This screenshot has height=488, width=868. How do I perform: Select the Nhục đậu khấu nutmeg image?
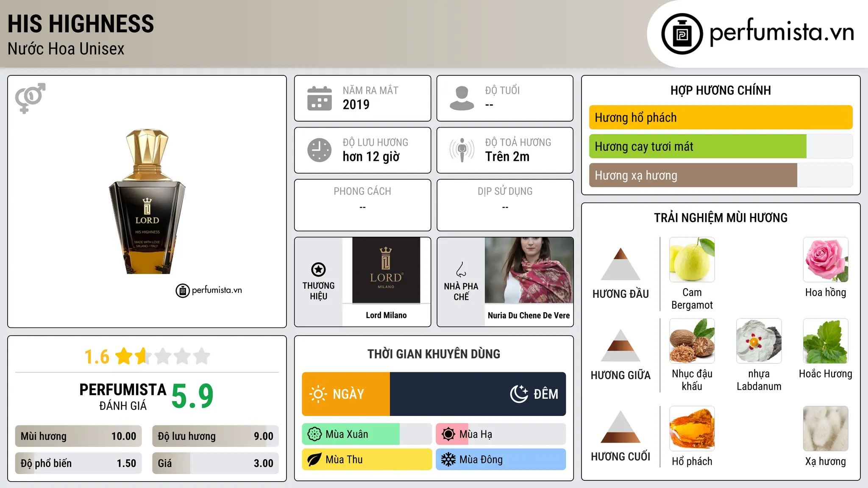(692, 341)
